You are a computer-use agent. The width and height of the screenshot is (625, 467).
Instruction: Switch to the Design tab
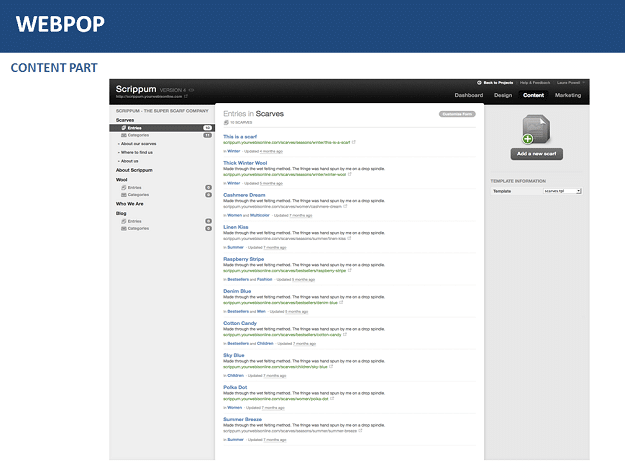coord(503,95)
